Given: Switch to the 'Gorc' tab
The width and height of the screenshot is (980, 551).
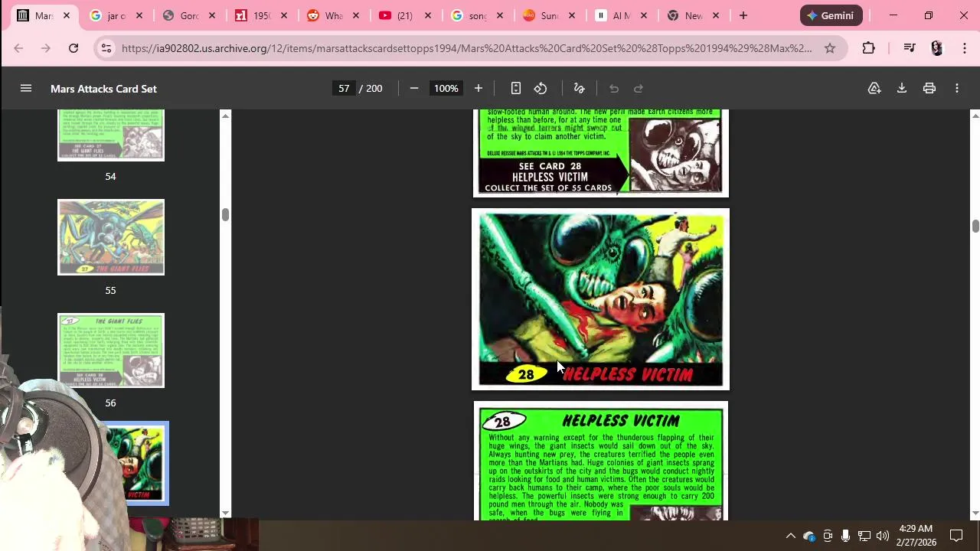Looking at the screenshot, I should (x=188, y=15).
